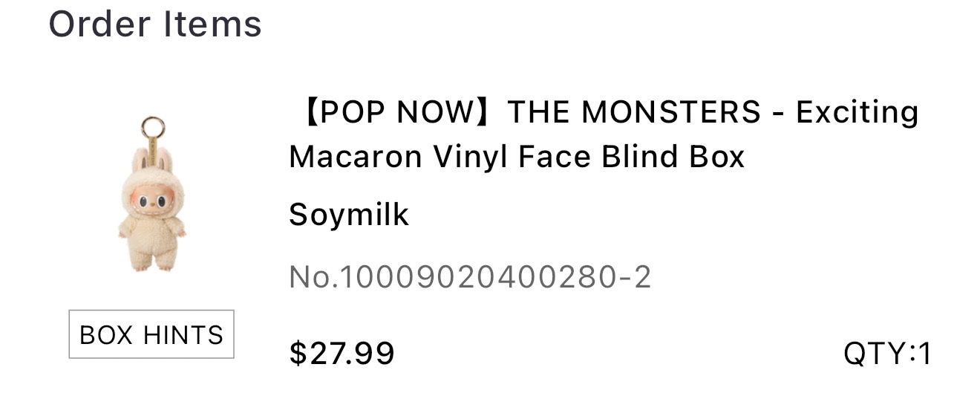Tap the Labubu figure's face in thumbnail
The width and height of the screenshot is (980, 396).
click(152, 199)
